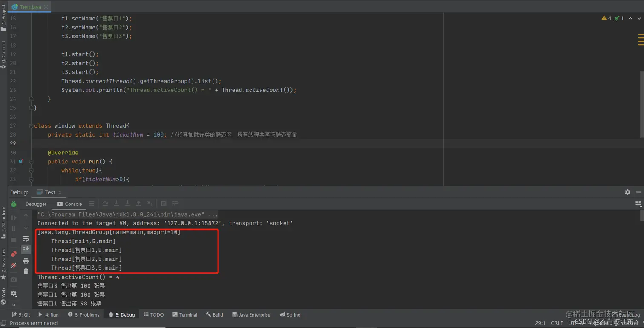This screenshot has height=328, width=644.
Task: Open the Terminal tool window
Action: click(x=185, y=315)
